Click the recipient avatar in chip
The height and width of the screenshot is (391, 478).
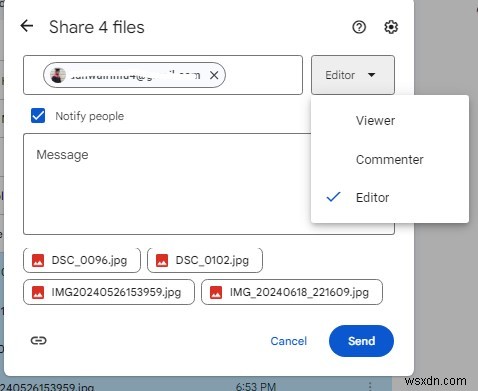point(58,75)
